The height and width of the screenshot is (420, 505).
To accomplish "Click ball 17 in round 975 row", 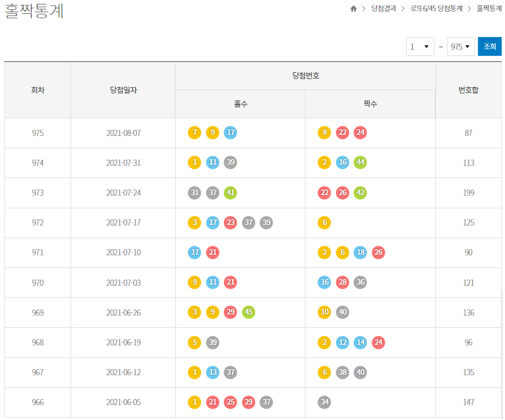I will [230, 133].
